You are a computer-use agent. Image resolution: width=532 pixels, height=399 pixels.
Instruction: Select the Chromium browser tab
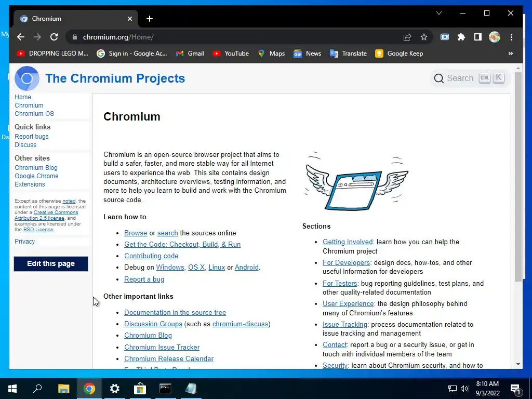(x=75, y=19)
